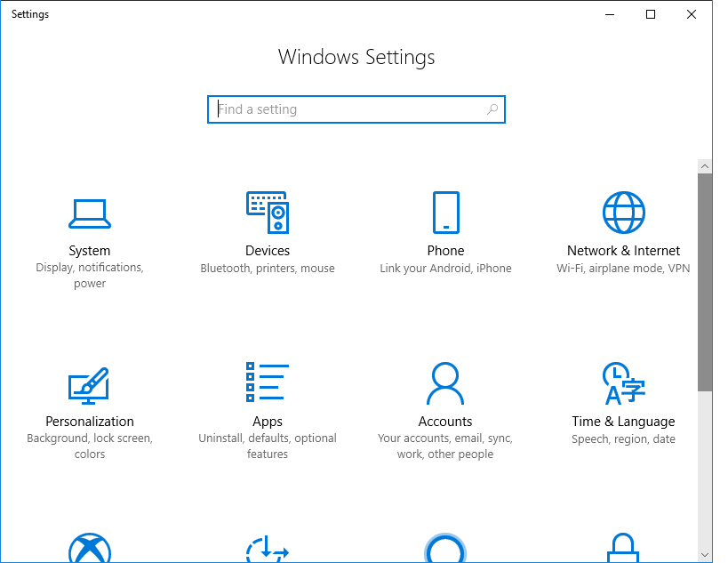Click the Time & Language heading

point(623,422)
